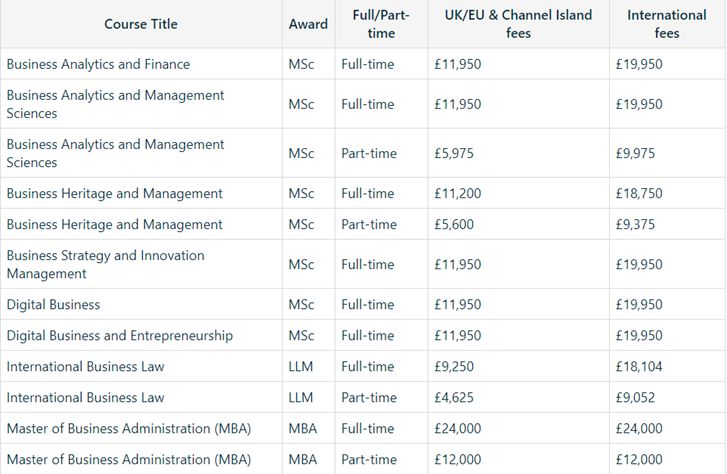Select the £24,000 UK/EU fee for full-time MBA

pos(458,428)
